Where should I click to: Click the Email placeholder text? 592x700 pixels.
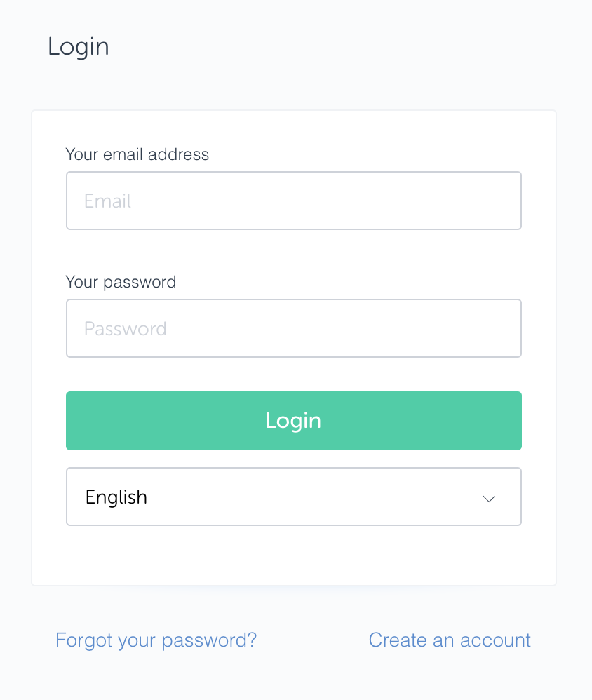coord(107,201)
